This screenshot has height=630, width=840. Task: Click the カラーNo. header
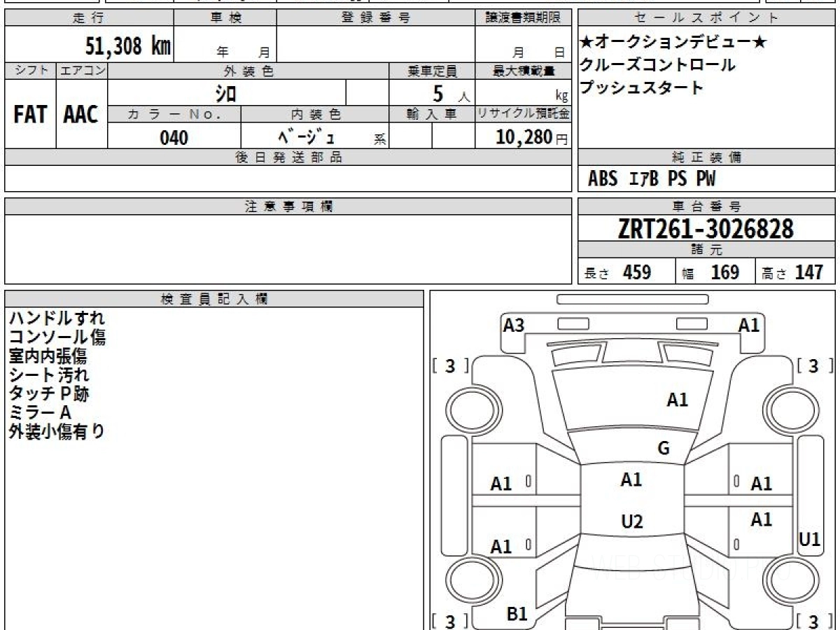(174, 114)
